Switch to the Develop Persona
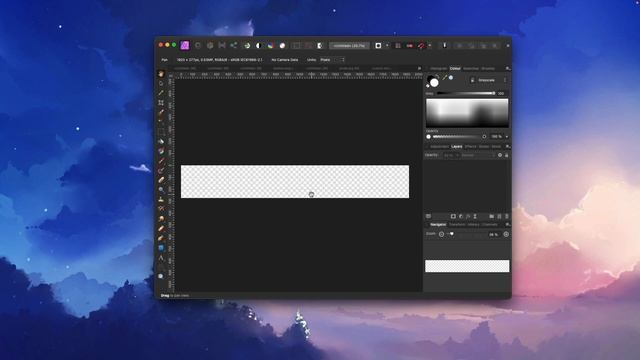The image size is (640, 360). (210, 45)
